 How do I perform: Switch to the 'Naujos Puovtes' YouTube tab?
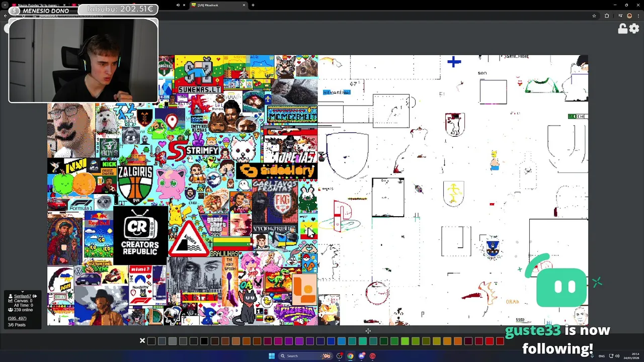[x=39, y=5]
